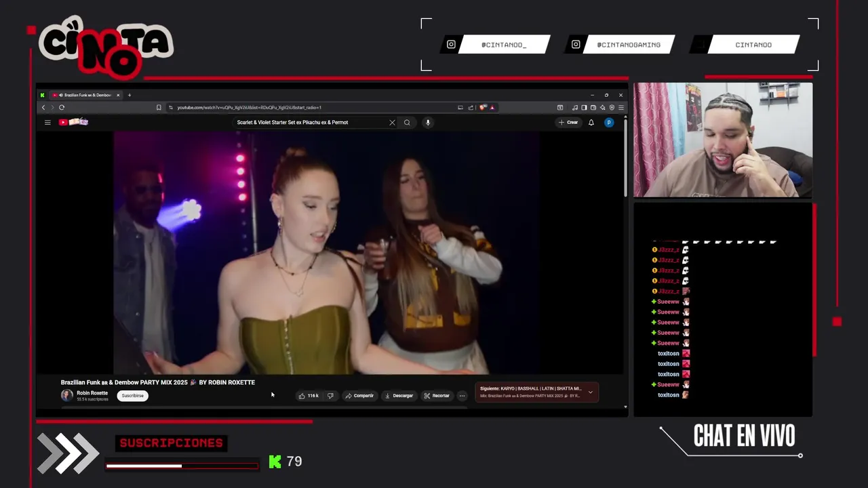Image resolution: width=868 pixels, height=488 pixels.
Task: Reload the page in the browser
Action: pos(62,107)
